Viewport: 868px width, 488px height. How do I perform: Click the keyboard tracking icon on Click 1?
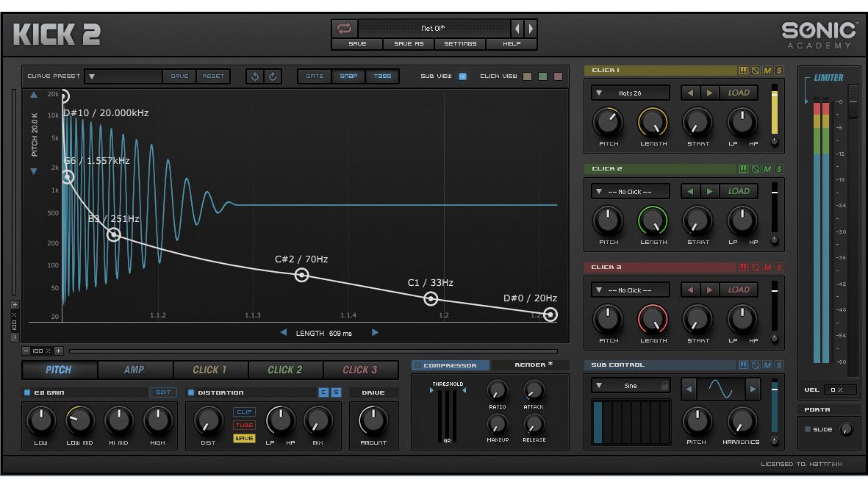(743, 71)
